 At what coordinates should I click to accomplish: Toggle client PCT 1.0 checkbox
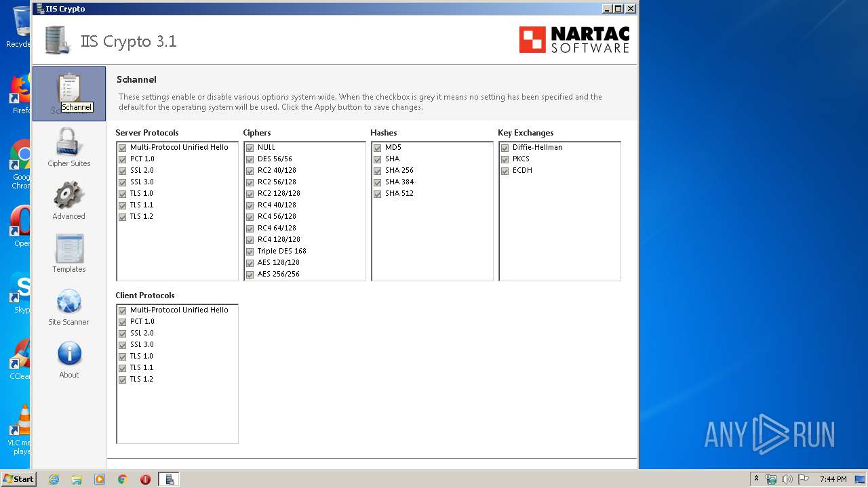coord(123,322)
